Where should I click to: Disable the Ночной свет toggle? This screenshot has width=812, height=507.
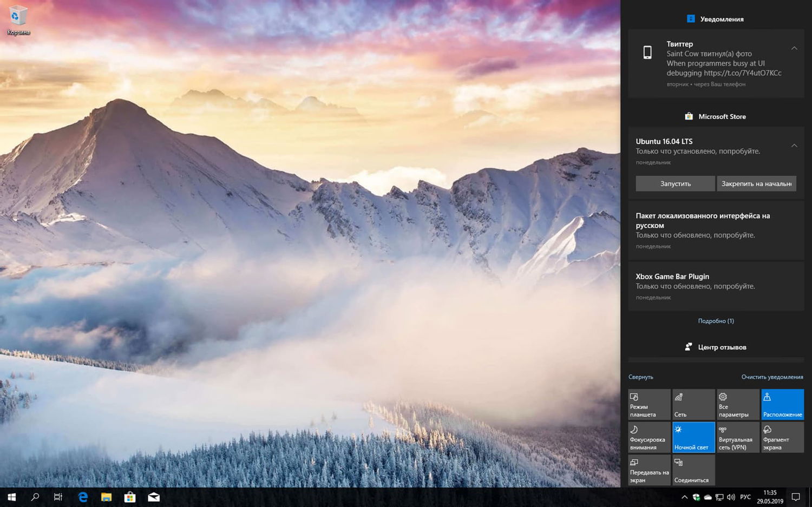pyautogui.click(x=693, y=437)
